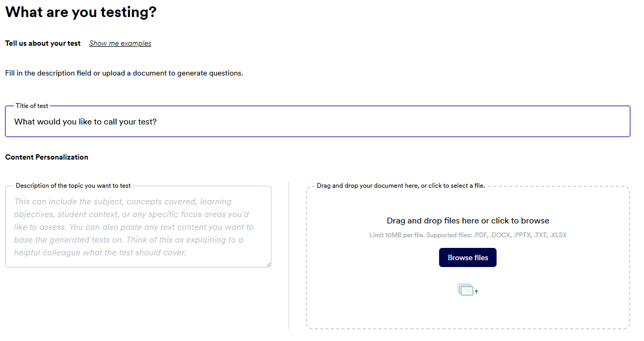Click the 'Drag and drop your document here' legend
Screen dimensions: 644x341
[x=400, y=186]
